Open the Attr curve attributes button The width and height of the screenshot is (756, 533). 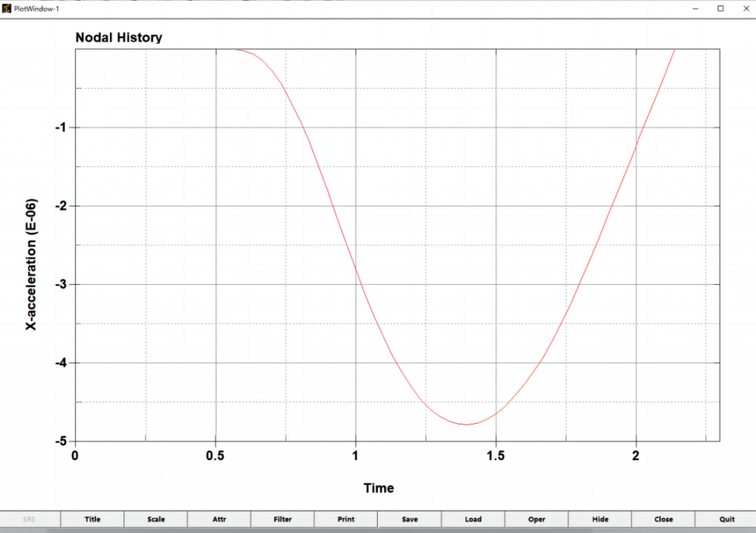coord(219,519)
